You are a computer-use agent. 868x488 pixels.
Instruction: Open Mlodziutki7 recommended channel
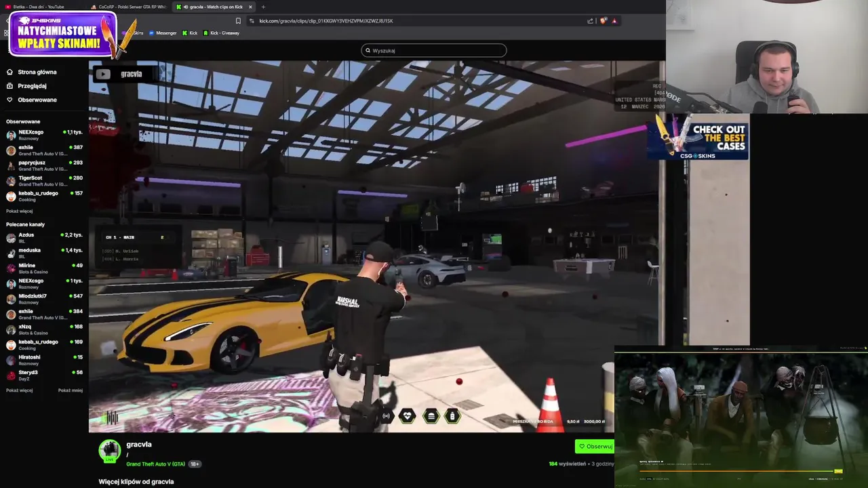point(44,299)
